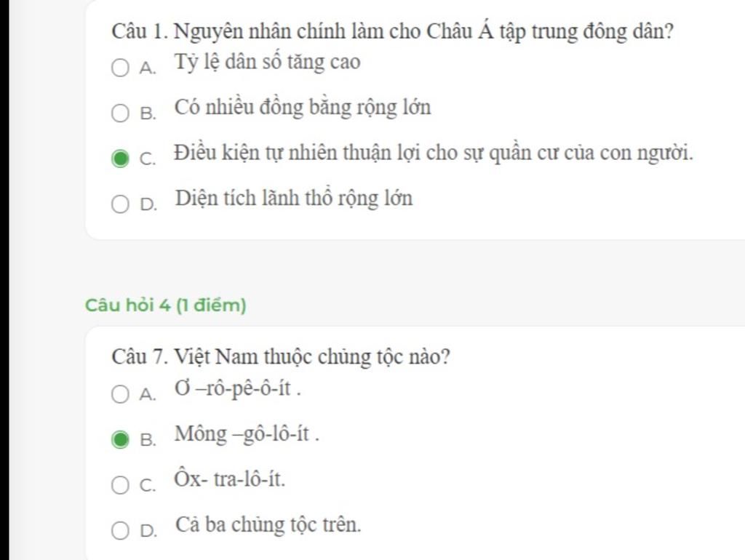745x560 pixels.
Task: Click selected radio C in Câu 1
Action: pos(120,159)
